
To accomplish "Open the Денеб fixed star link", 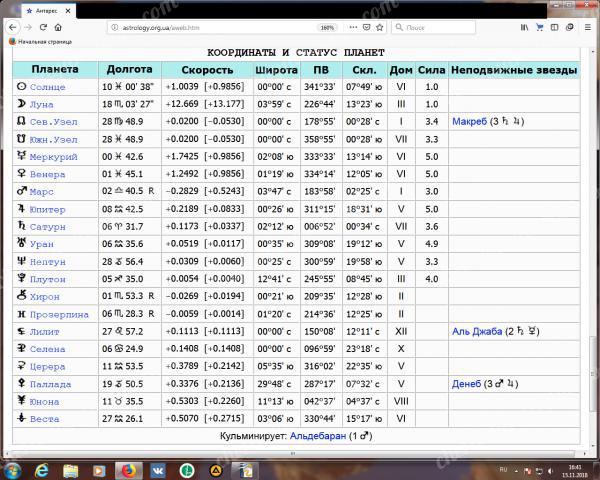I will (466, 384).
